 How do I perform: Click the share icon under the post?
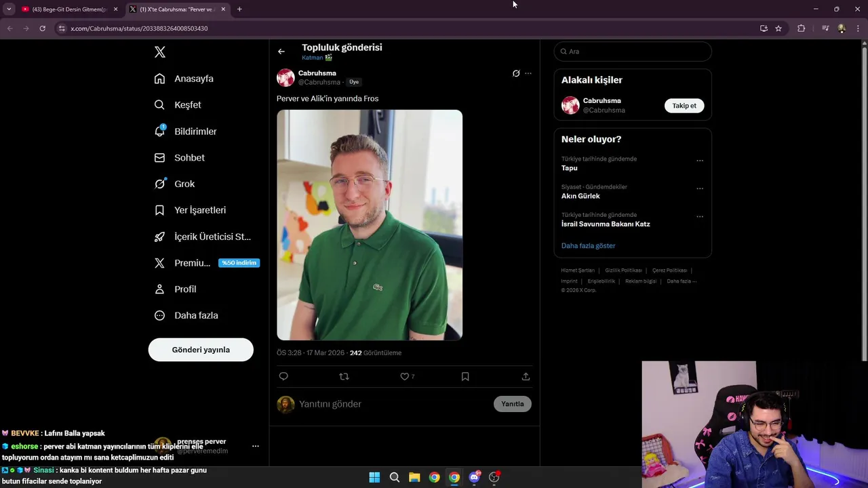pyautogui.click(x=526, y=377)
